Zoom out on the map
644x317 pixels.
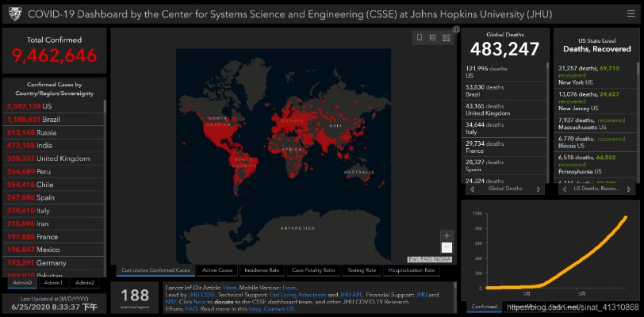(447, 246)
